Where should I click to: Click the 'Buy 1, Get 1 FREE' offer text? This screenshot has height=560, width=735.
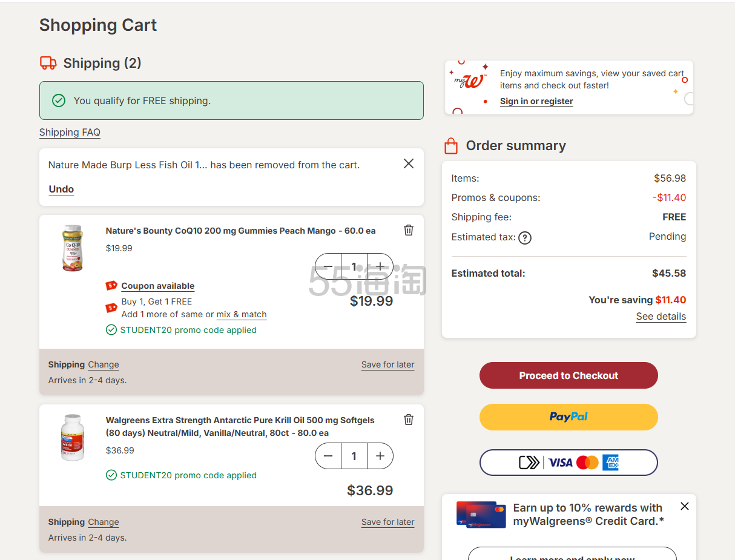click(157, 301)
